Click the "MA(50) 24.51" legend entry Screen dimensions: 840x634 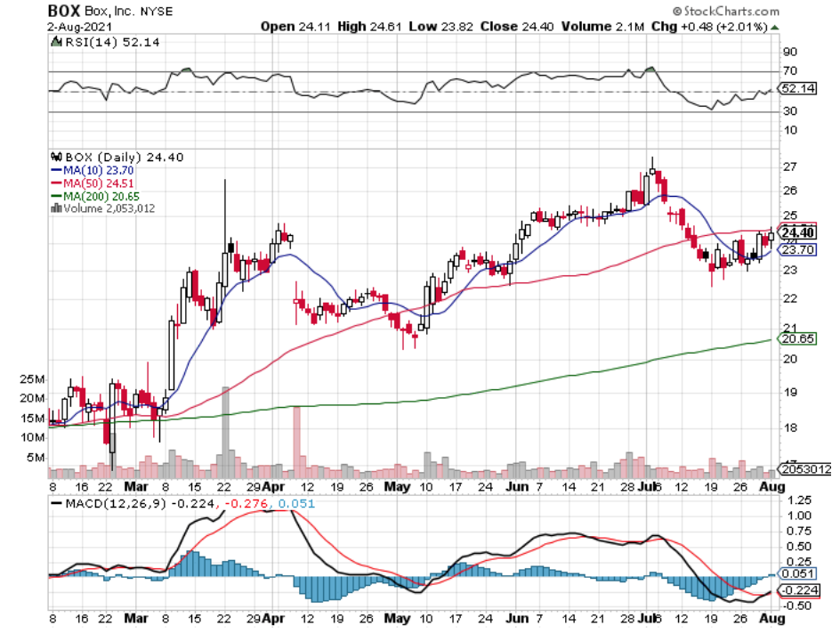[x=99, y=183]
